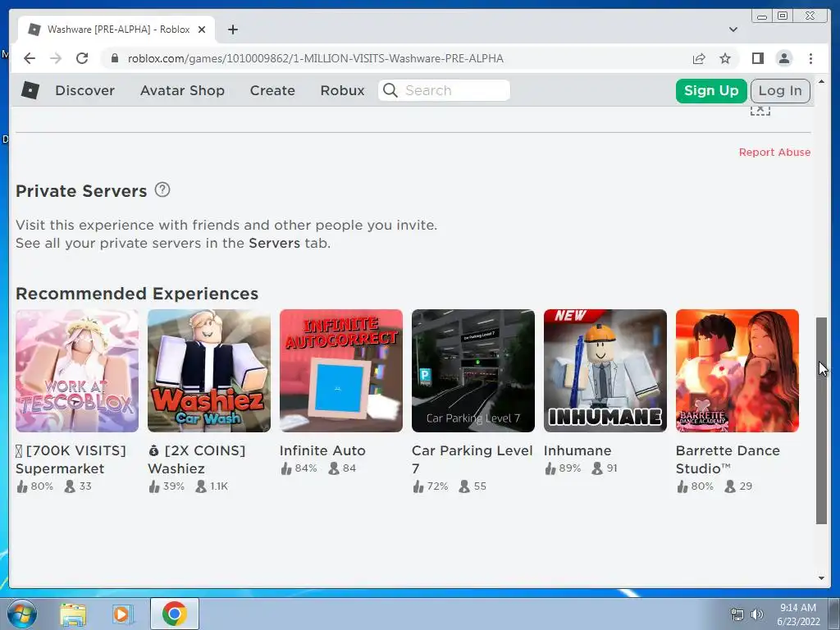Viewport: 840px width, 630px height.
Task: Click the Chrome taskbar icon
Action: coord(174,614)
